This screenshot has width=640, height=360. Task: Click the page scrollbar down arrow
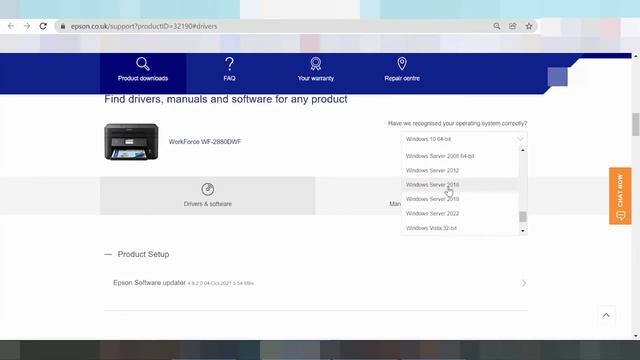click(636, 336)
